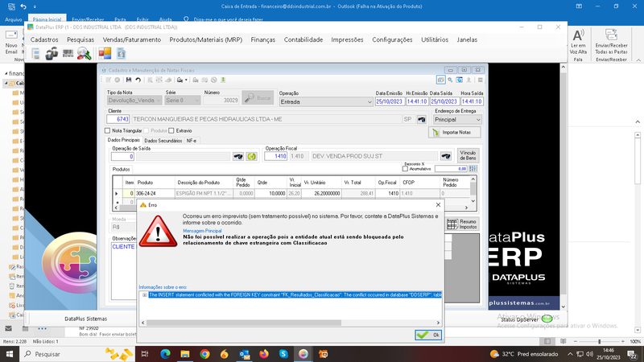
Task: Click the colored squares icon in DataPlus toolbar
Action: pos(105,53)
